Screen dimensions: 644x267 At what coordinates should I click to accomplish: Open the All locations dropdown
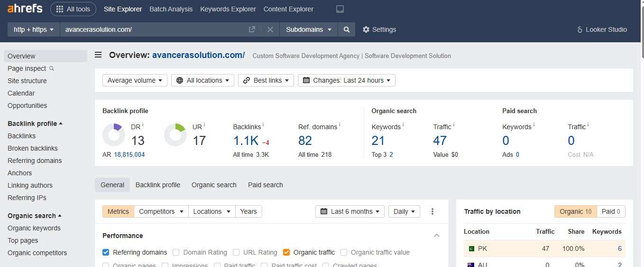click(202, 80)
